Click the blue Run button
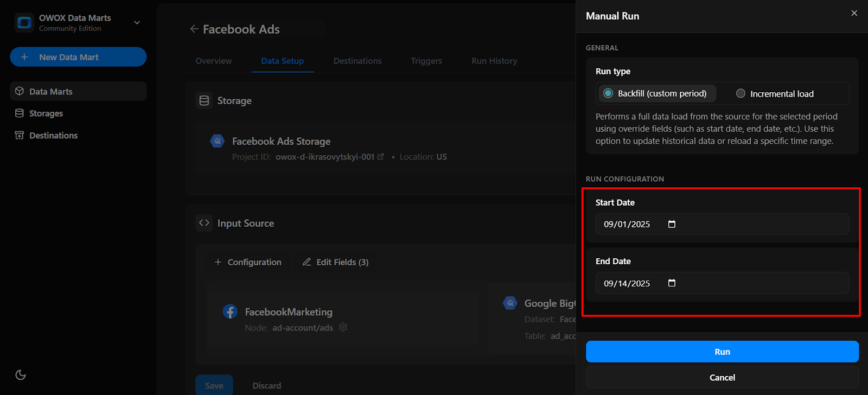The width and height of the screenshot is (868, 395). click(722, 352)
